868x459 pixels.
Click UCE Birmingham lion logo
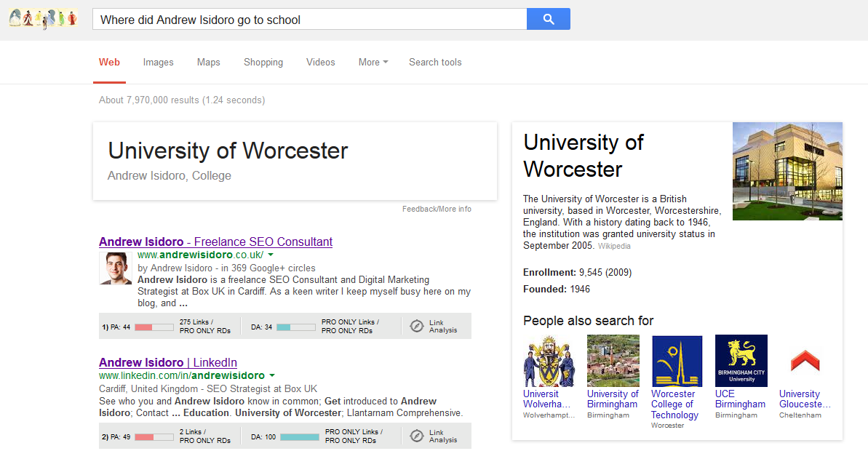[741, 361]
